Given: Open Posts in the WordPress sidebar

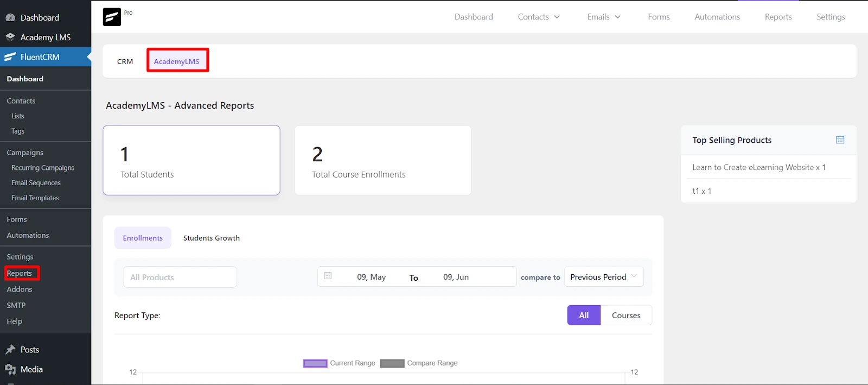Looking at the screenshot, I should pos(30,350).
